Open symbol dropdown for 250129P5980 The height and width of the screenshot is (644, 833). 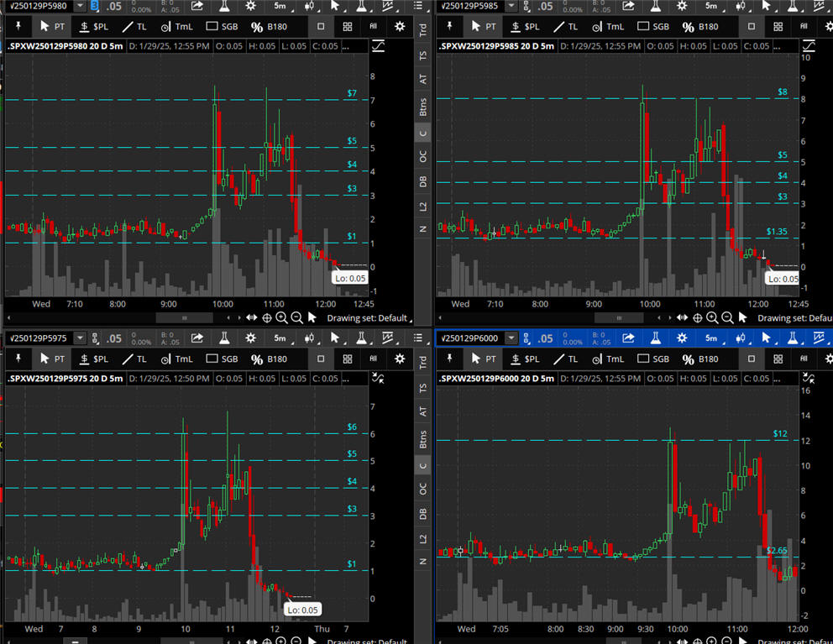tap(80, 6)
